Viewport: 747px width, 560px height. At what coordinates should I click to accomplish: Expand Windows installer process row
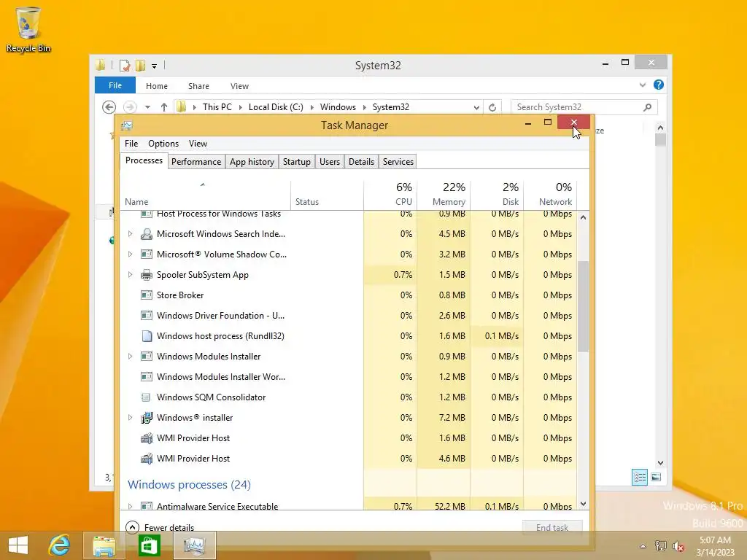130,418
